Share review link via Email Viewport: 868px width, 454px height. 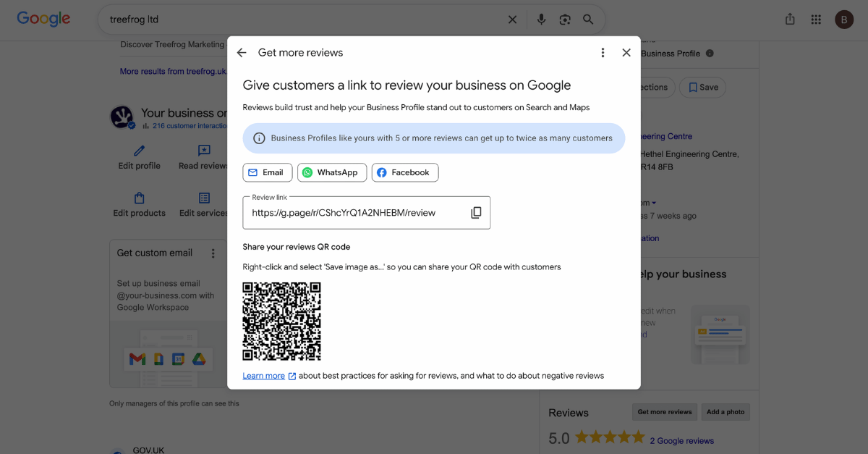(268, 172)
